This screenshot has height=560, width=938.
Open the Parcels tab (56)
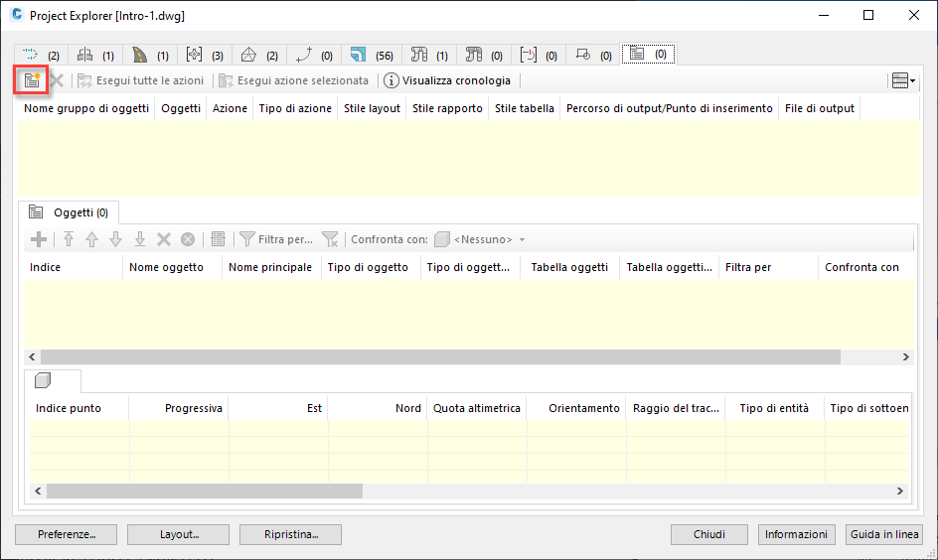coord(372,55)
